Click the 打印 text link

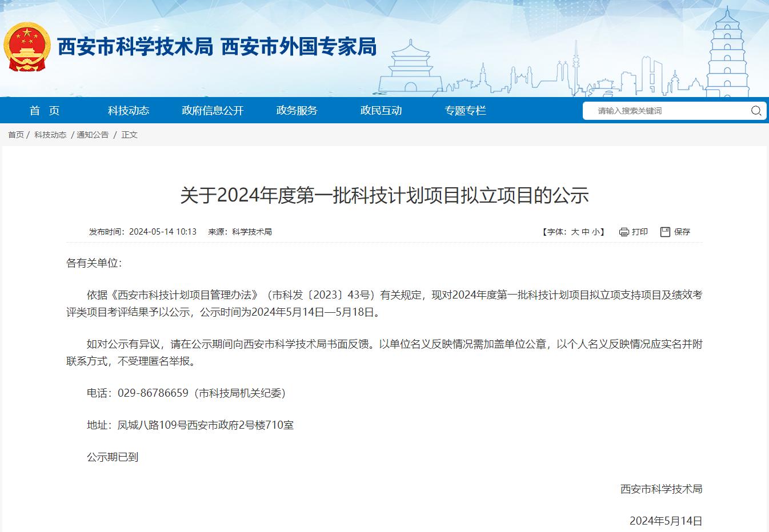coord(640,232)
